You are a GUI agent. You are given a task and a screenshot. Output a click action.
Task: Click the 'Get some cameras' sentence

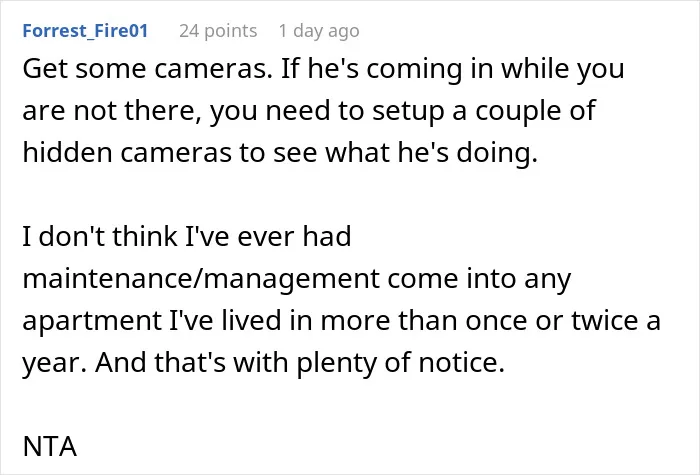click(147, 69)
